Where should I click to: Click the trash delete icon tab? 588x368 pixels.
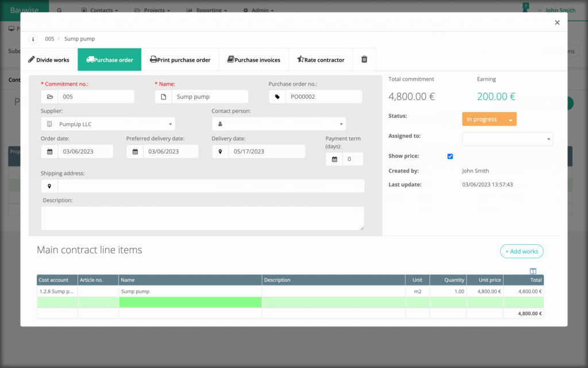coord(364,59)
